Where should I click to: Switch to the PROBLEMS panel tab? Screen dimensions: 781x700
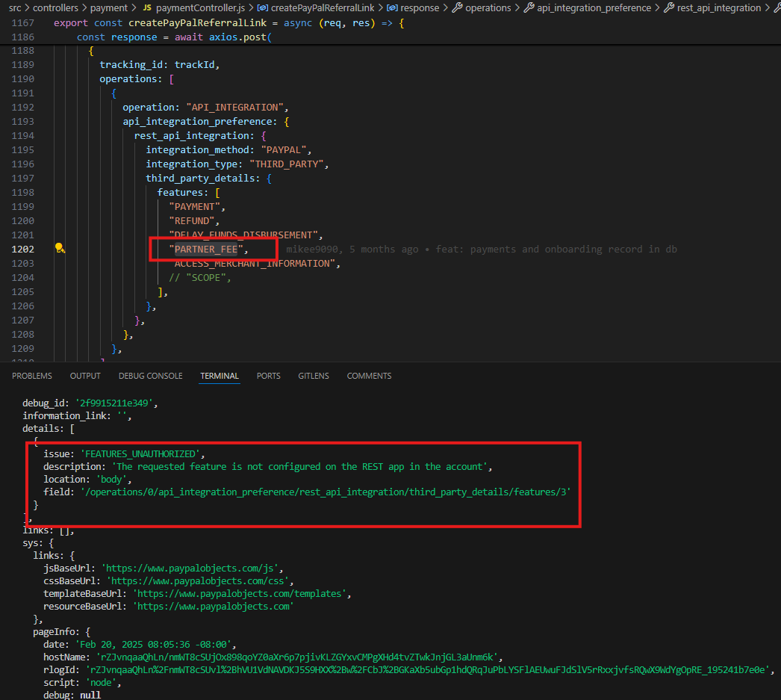coord(32,376)
